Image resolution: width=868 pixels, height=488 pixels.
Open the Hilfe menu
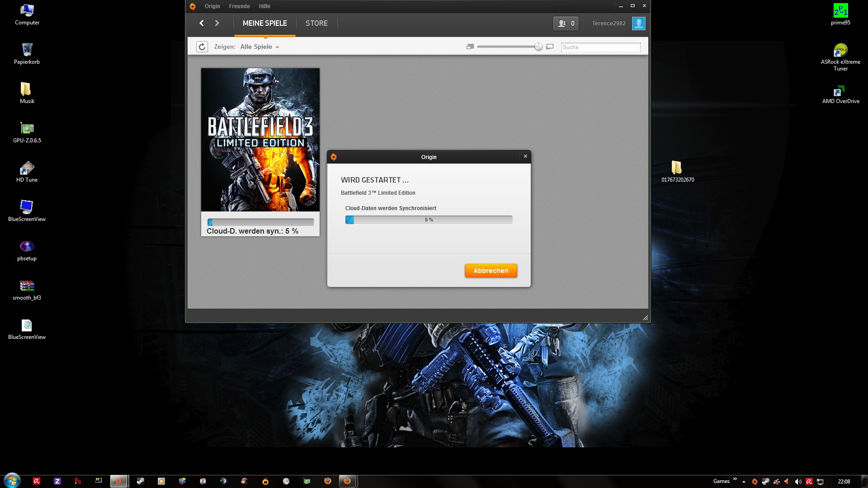[x=264, y=6]
